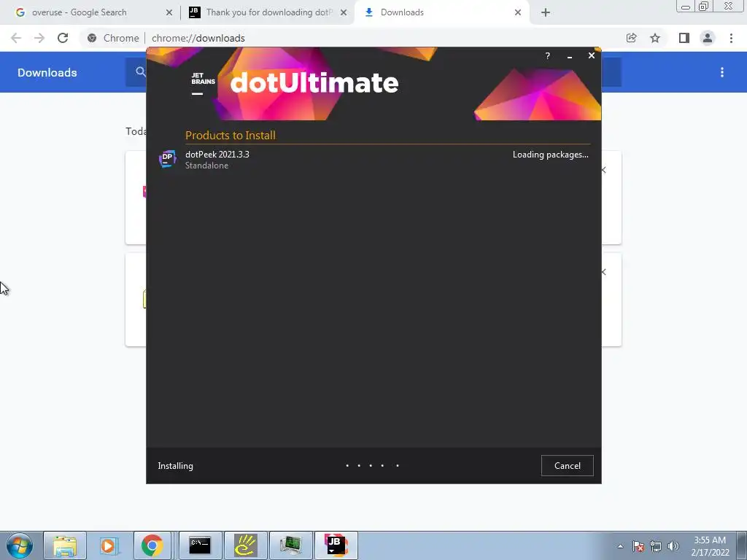
Task: Open command prompt from taskbar
Action: [x=200, y=545]
